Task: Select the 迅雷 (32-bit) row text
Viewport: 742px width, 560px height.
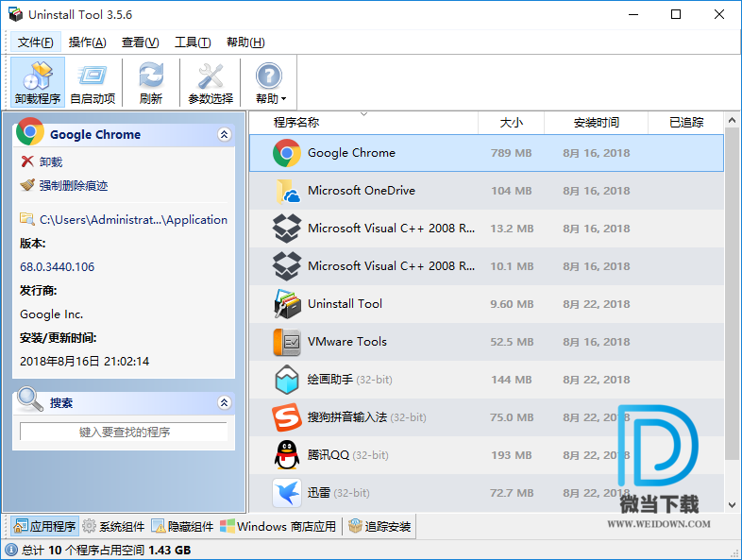Action: pyautogui.click(x=338, y=493)
